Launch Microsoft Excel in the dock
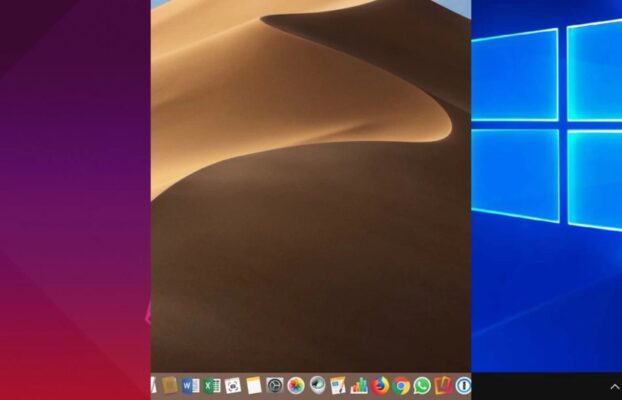The height and width of the screenshot is (400, 622). pyautogui.click(x=212, y=385)
